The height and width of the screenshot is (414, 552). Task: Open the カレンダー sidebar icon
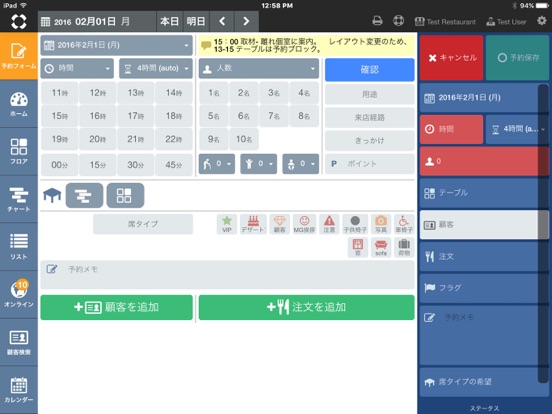19,390
